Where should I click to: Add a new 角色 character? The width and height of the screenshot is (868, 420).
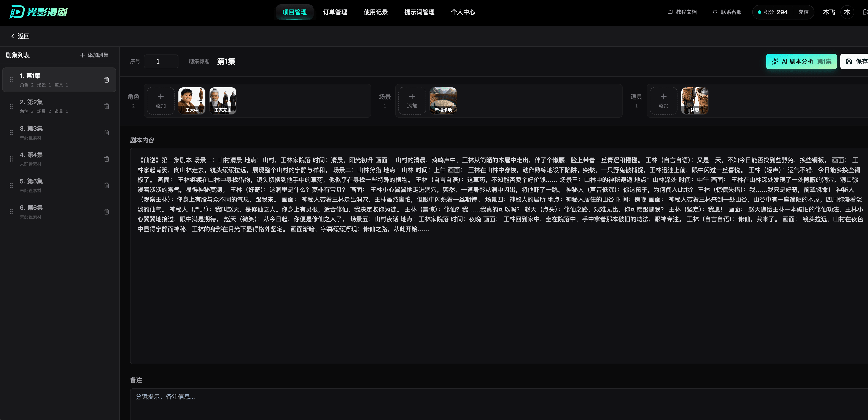(160, 101)
